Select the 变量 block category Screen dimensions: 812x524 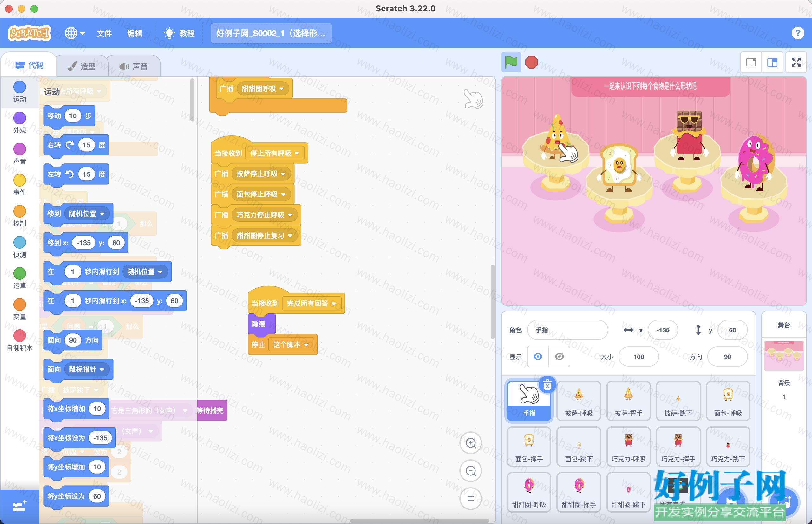pos(19,309)
